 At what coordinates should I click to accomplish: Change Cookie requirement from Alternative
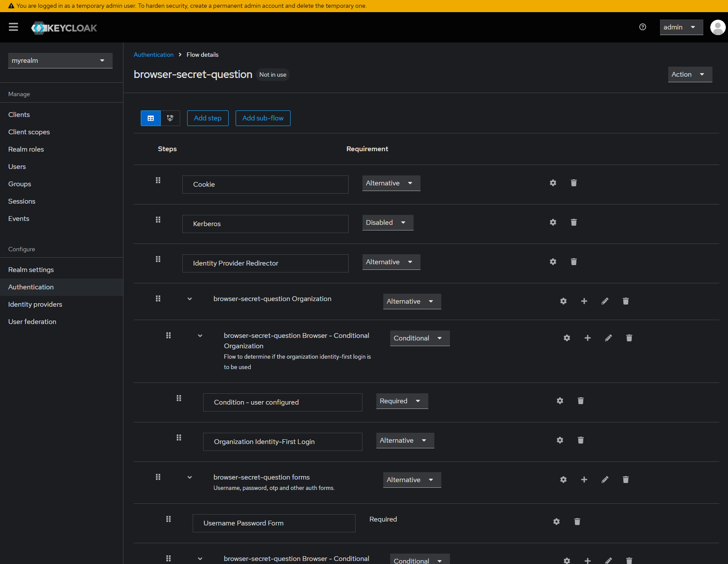[391, 183]
